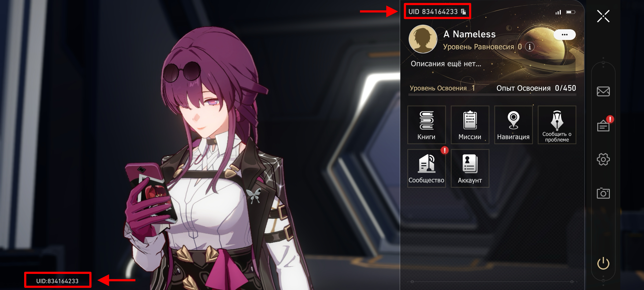Open the settings gear in sidebar
644x290 pixels.
point(603,160)
